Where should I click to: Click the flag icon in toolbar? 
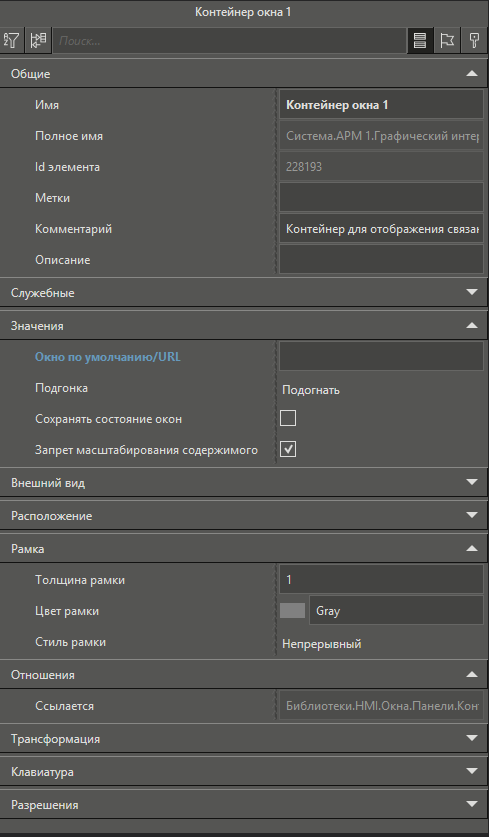point(447,41)
